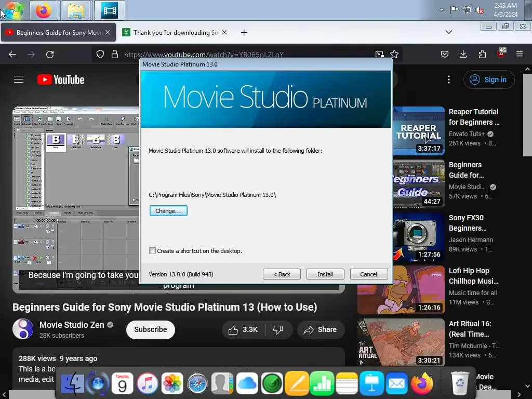Click the muted volume tray icon
Image resolution: width=532 pixels, height=399 pixels.
(480, 10)
